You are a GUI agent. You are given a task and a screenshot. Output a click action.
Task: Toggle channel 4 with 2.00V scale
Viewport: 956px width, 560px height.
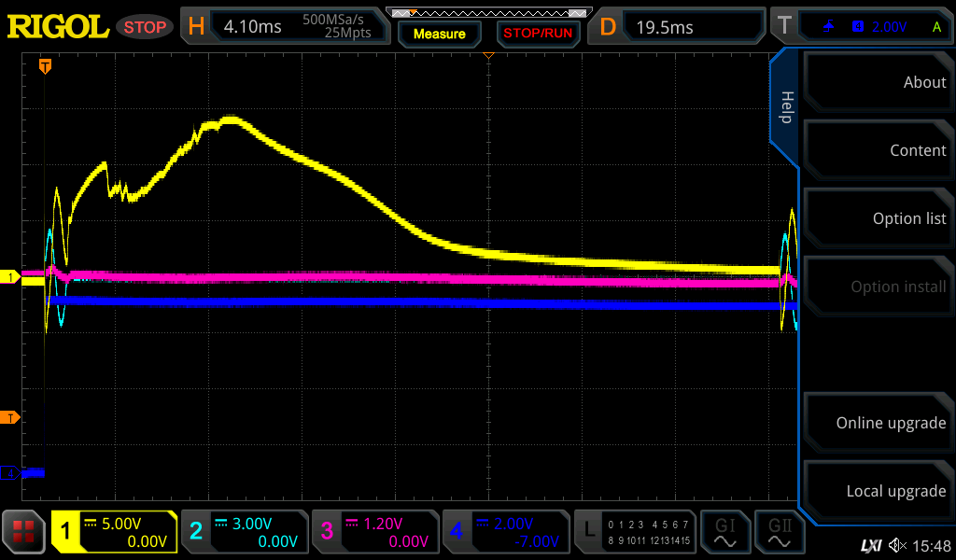[x=505, y=532]
